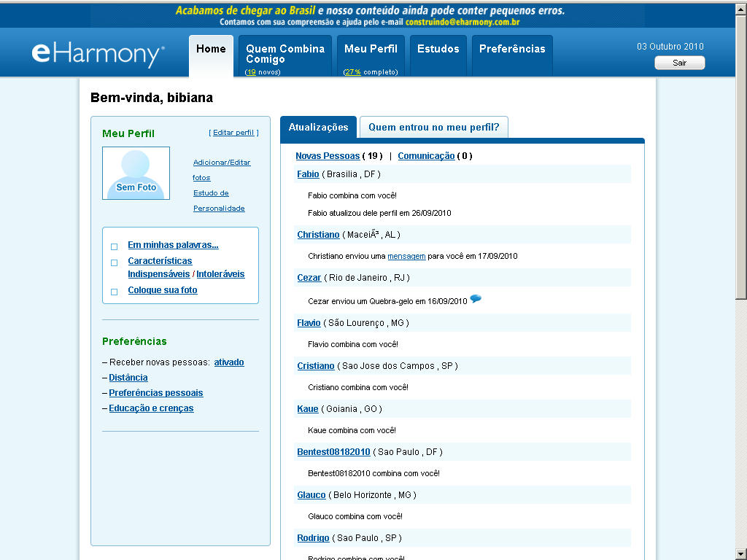Tick the Coloque sua foto checkbox

tap(114, 292)
